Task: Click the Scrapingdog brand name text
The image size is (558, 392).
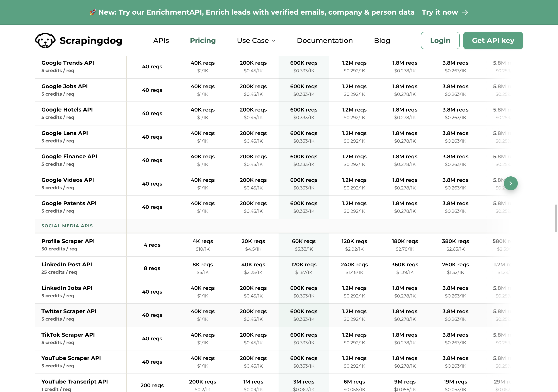Action: coord(91,41)
